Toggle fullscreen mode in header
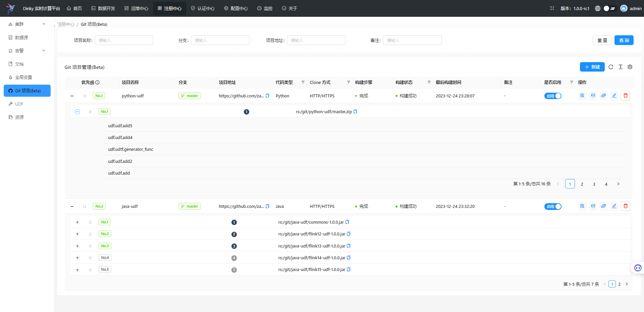This screenshot has height=312, width=644. [552, 8]
